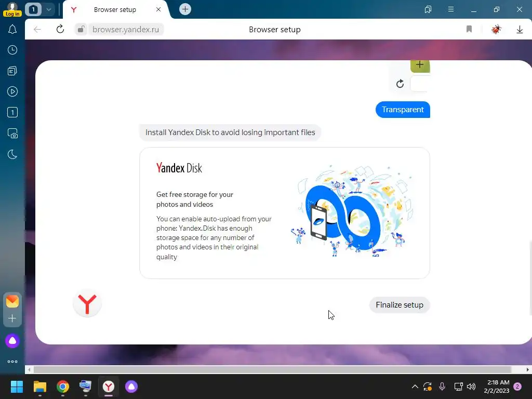
Task: Open the notifications bell in the sidebar
Action: click(x=12, y=30)
